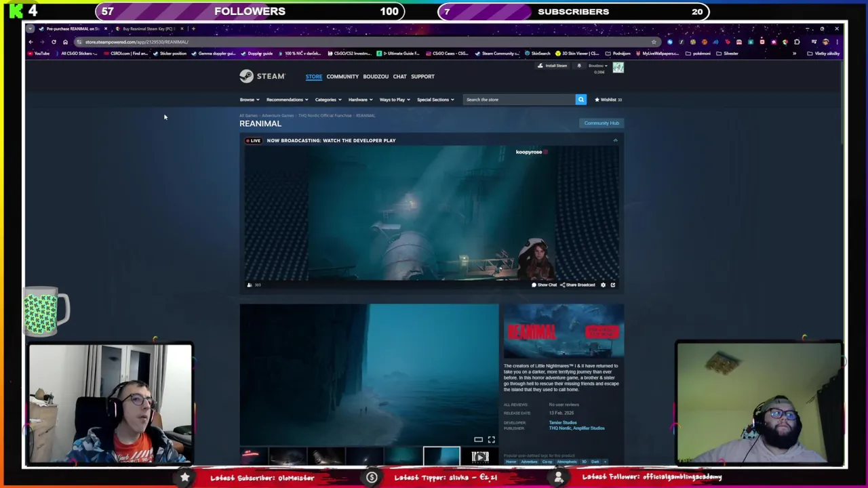Expand the Browse dropdown
Screen dimensions: 868x488
[249, 100]
